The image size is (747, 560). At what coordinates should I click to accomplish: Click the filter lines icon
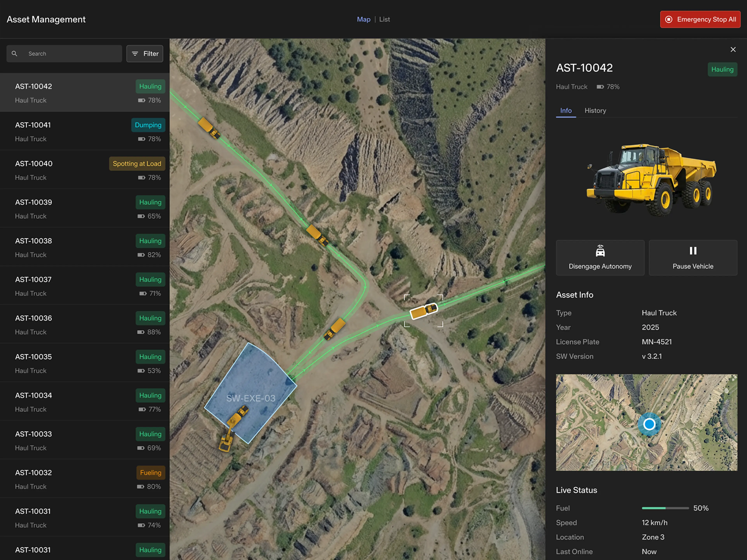pyautogui.click(x=135, y=54)
